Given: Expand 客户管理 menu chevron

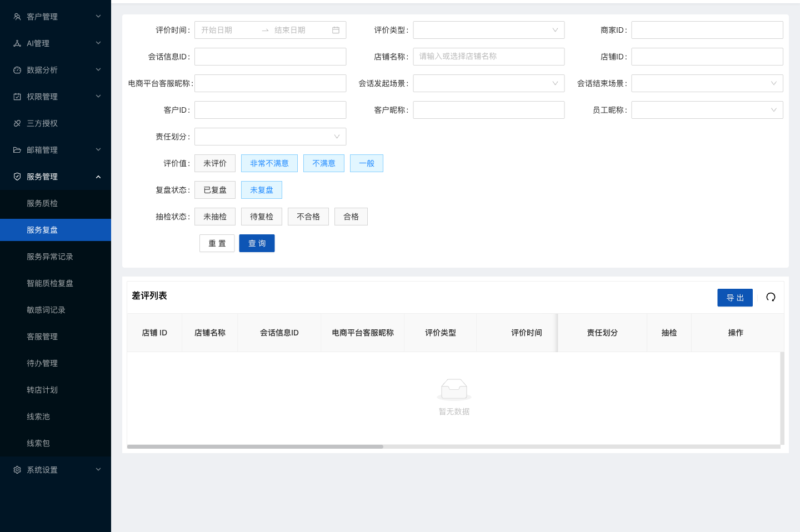Looking at the screenshot, I should pyautogui.click(x=98, y=17).
